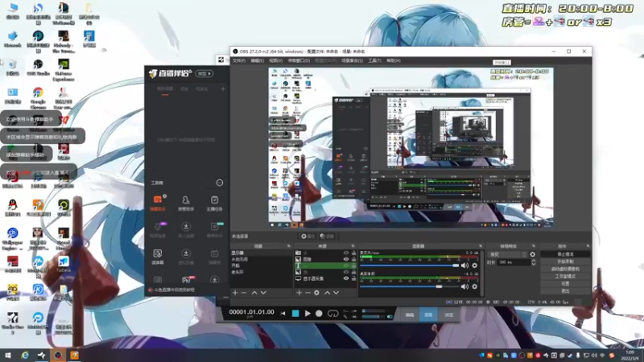Open the 主播任务 tool in the streaming companion
This screenshot has width=644, height=362.
pos(214,204)
